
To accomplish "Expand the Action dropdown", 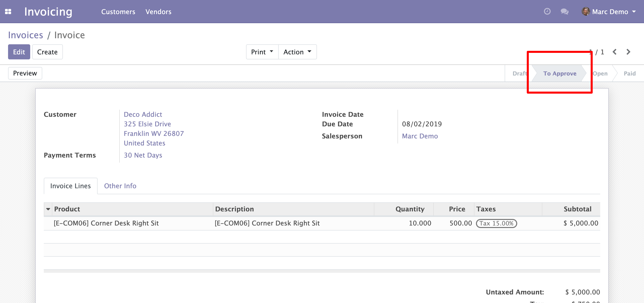I will tap(297, 52).
